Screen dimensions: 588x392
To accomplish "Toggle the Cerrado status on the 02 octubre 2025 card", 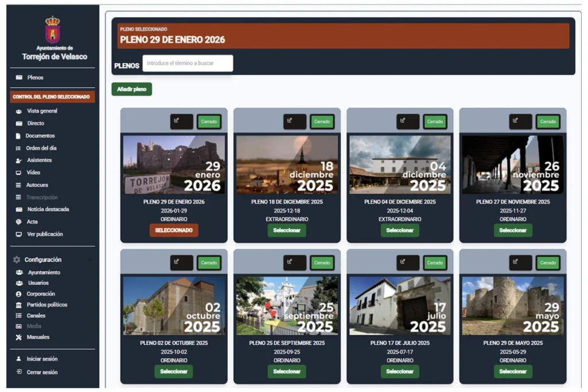I will 209,263.
